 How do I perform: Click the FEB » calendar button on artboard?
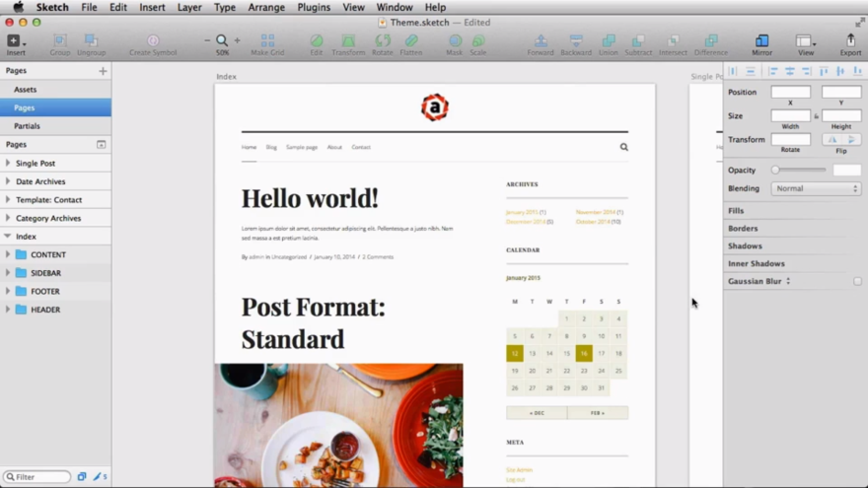pyautogui.click(x=598, y=413)
